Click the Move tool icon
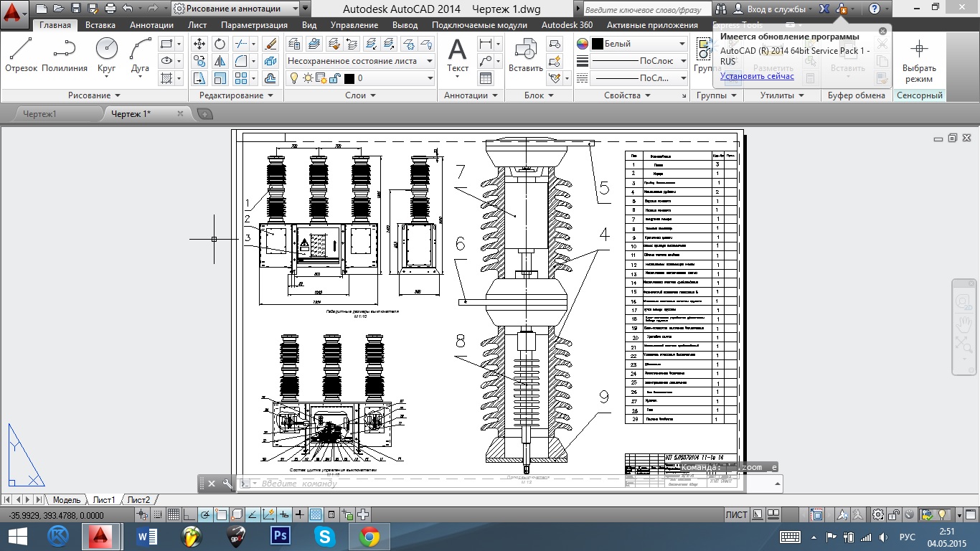This screenshot has width=980, height=551. (x=199, y=44)
